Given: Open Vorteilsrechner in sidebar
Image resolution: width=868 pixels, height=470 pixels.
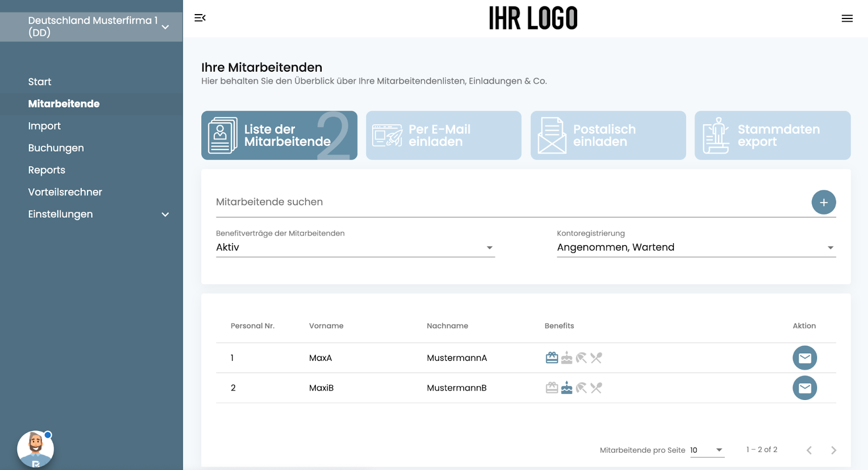Looking at the screenshot, I should point(65,192).
